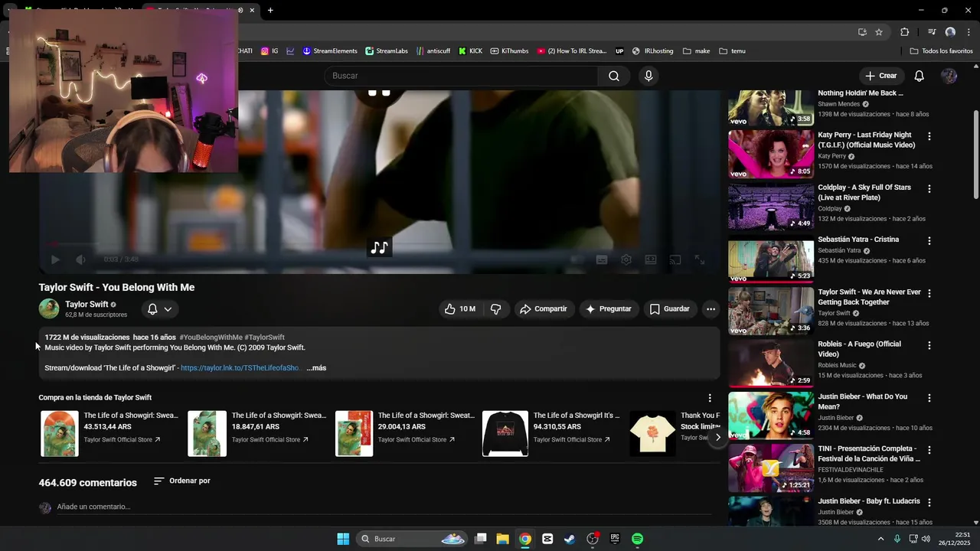Open options for Sebastián Yatra Cristina video
Screen dimensions: 980x551
929,240
